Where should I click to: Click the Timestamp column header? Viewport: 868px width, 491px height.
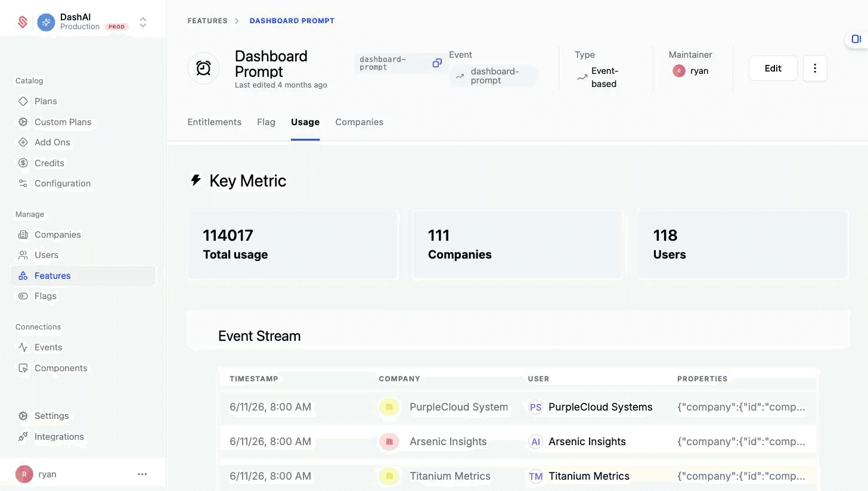[254, 379]
